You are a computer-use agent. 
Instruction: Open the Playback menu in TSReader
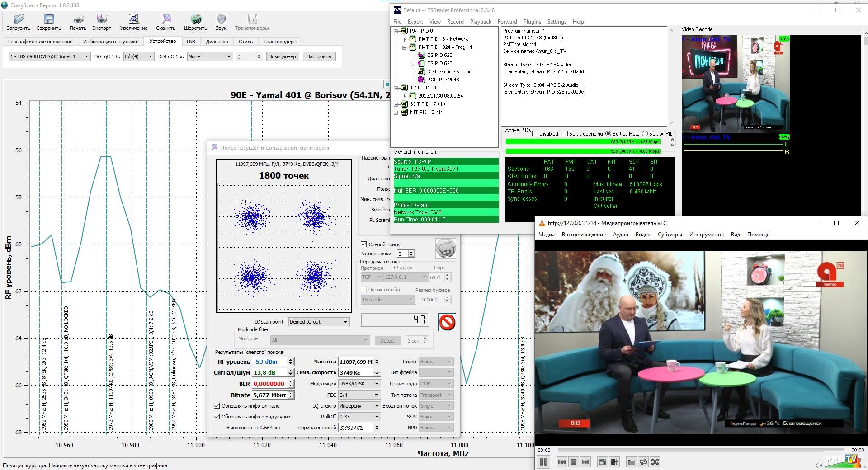click(x=480, y=22)
